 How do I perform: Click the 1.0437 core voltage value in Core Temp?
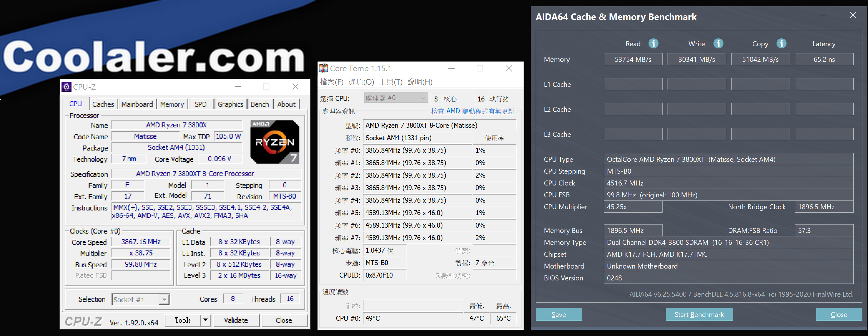pyautogui.click(x=384, y=250)
